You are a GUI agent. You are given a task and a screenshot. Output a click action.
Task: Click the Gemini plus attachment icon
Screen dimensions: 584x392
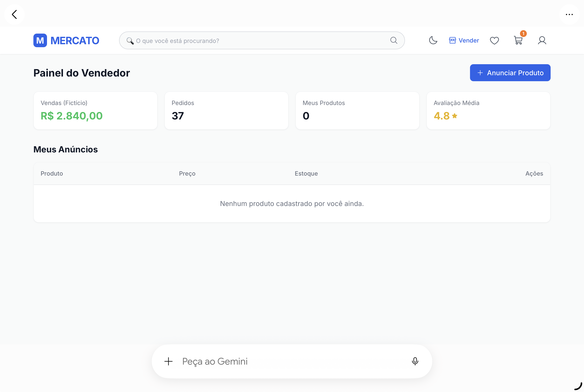[x=168, y=361]
